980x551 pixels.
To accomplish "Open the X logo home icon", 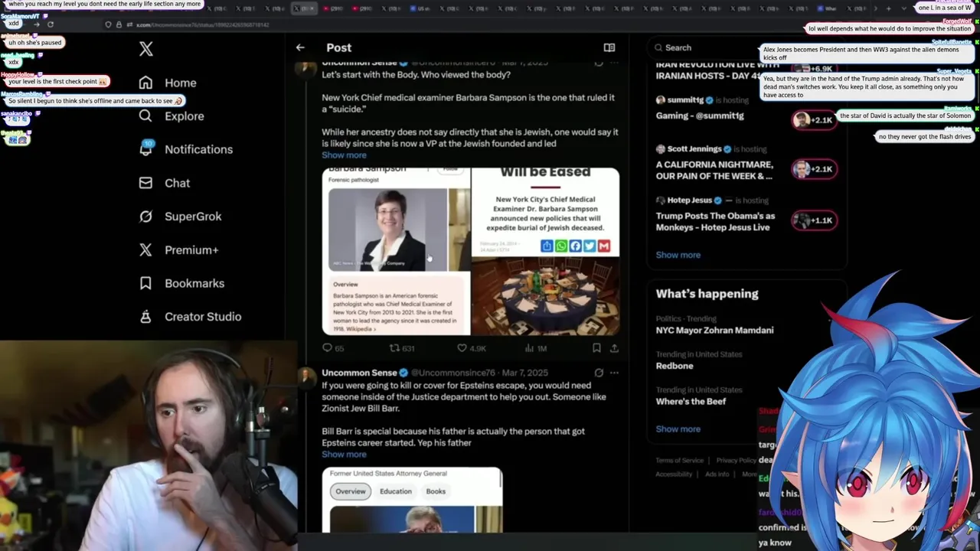I will pos(146,49).
